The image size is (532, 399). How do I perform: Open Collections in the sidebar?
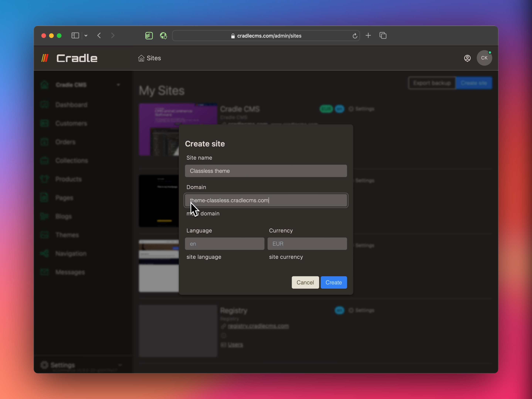pyautogui.click(x=72, y=161)
